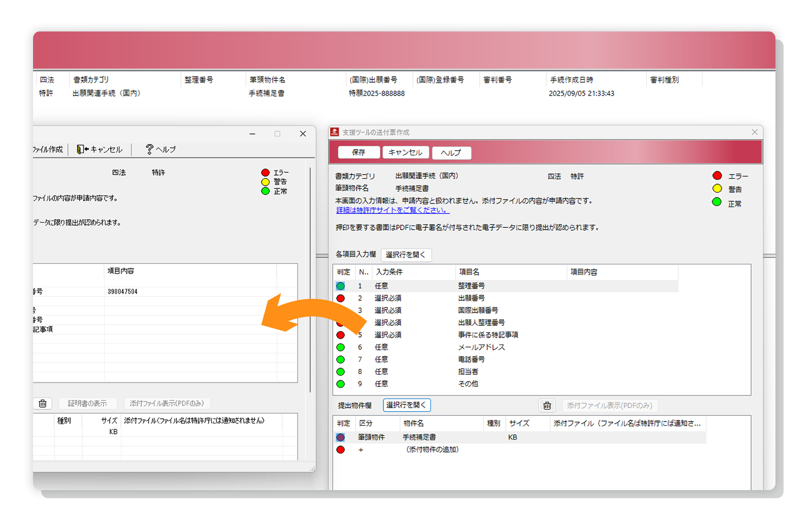This screenshot has height=522, width=812.
Task: Click the red dot beside 添付物件の追加
Action: 340,449
